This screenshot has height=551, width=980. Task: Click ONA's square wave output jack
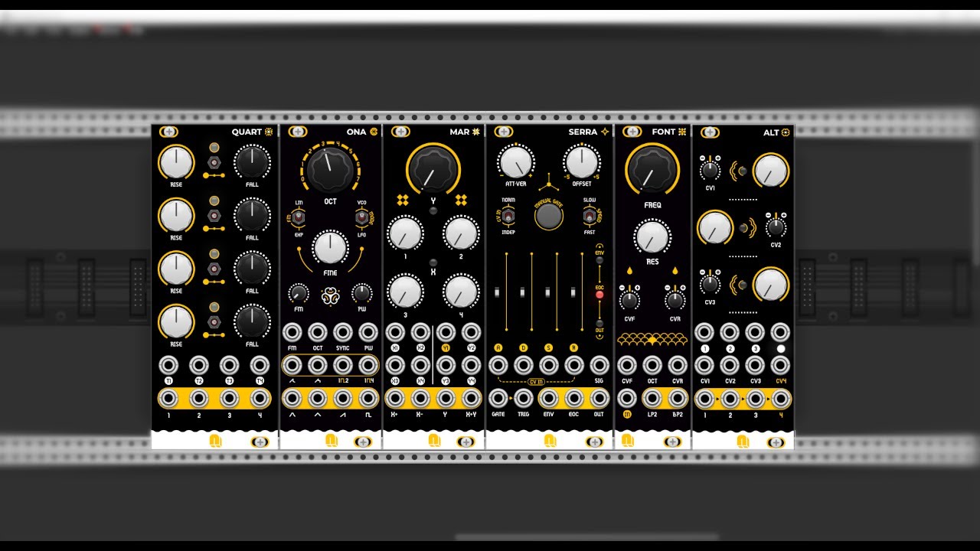point(368,398)
